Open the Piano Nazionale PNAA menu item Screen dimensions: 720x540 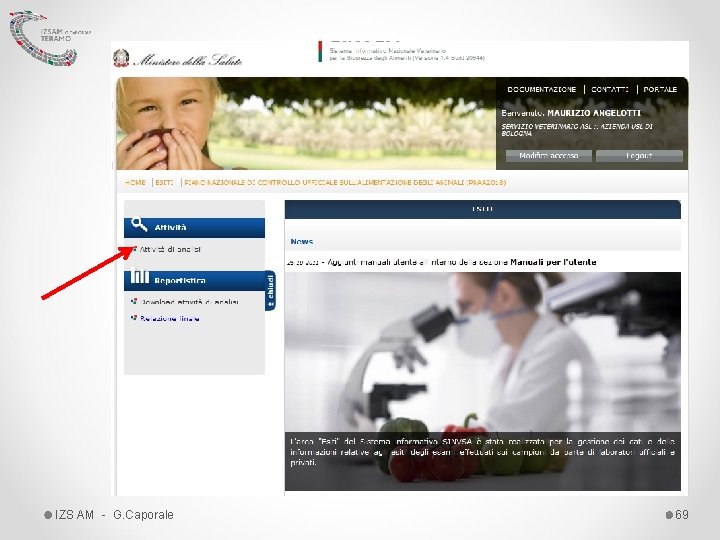tap(345, 182)
